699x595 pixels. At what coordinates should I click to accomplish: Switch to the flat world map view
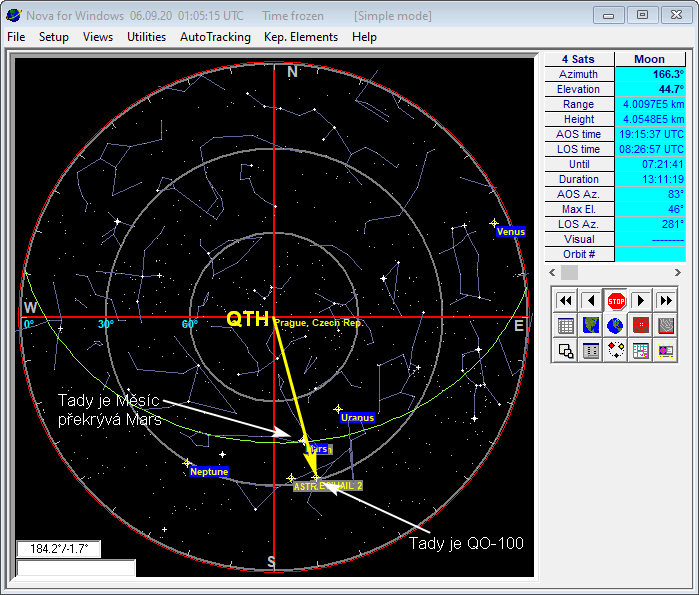[591, 325]
